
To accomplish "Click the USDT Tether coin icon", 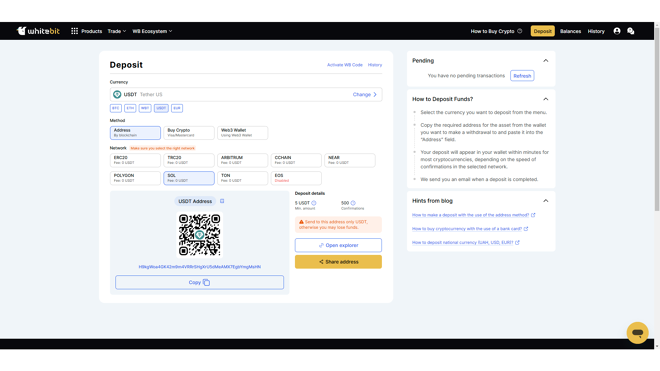I will tap(117, 94).
